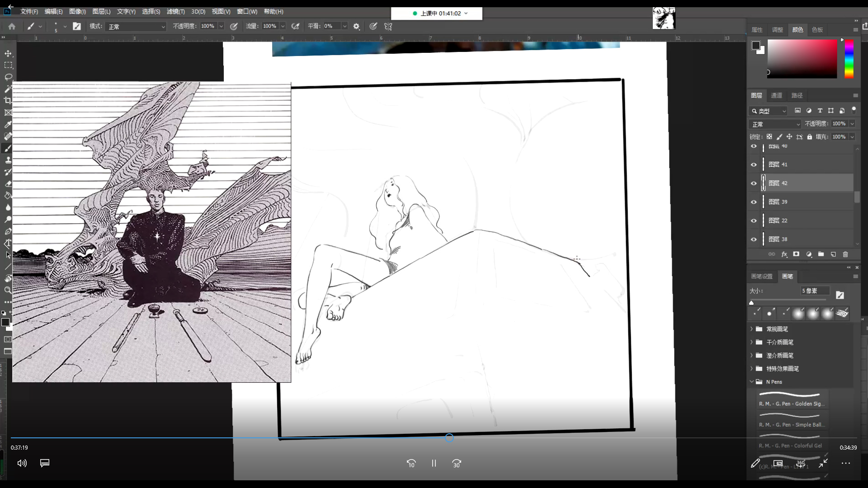Screen dimensions: 868x488
Task: Open the 文件(F) menu
Action: (29, 12)
